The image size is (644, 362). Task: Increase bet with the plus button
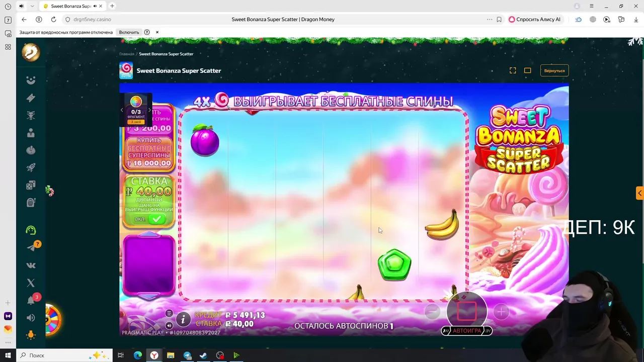(501, 312)
